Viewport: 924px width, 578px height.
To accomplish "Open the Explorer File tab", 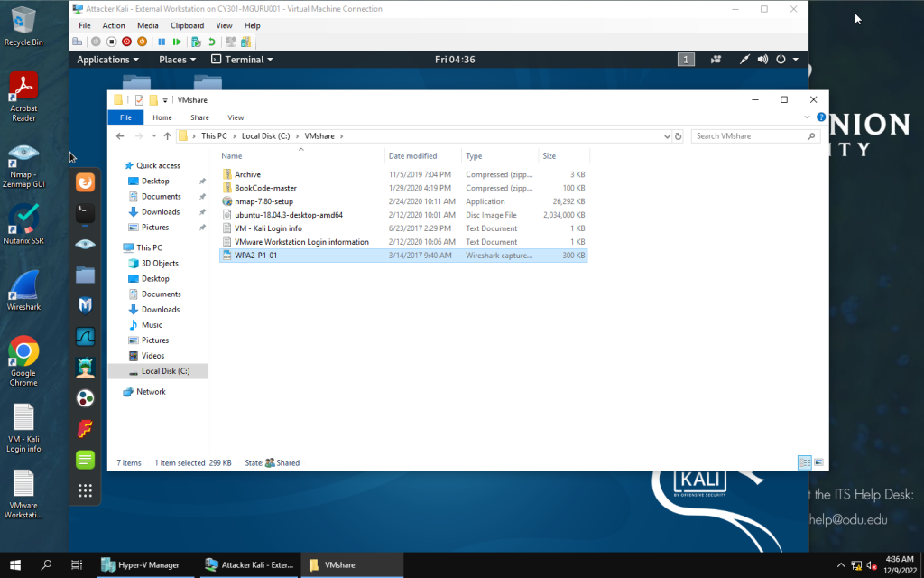I will pos(125,117).
